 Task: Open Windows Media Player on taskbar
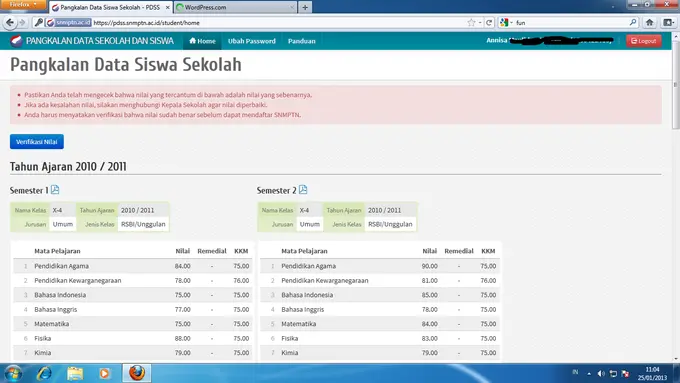pyautogui.click(x=105, y=373)
